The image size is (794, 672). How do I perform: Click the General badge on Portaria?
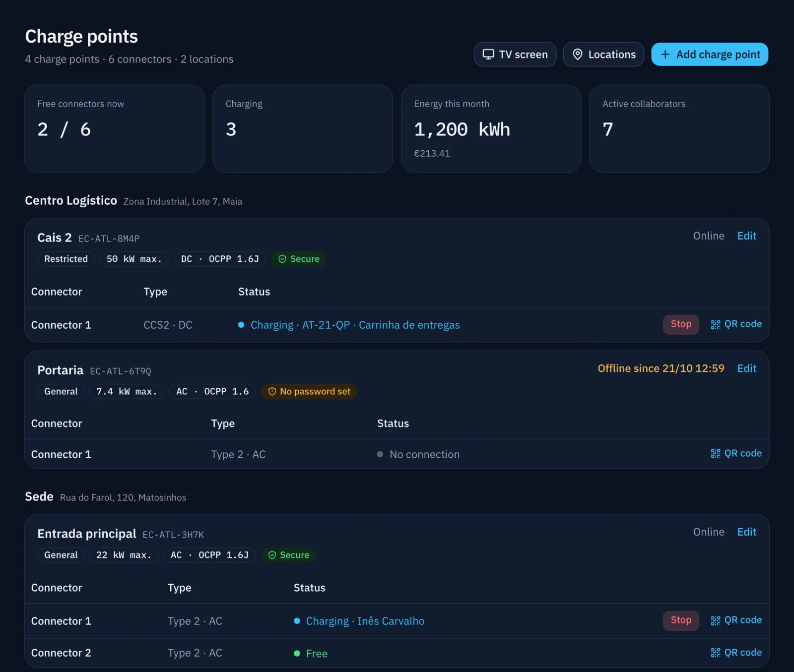pos(61,391)
